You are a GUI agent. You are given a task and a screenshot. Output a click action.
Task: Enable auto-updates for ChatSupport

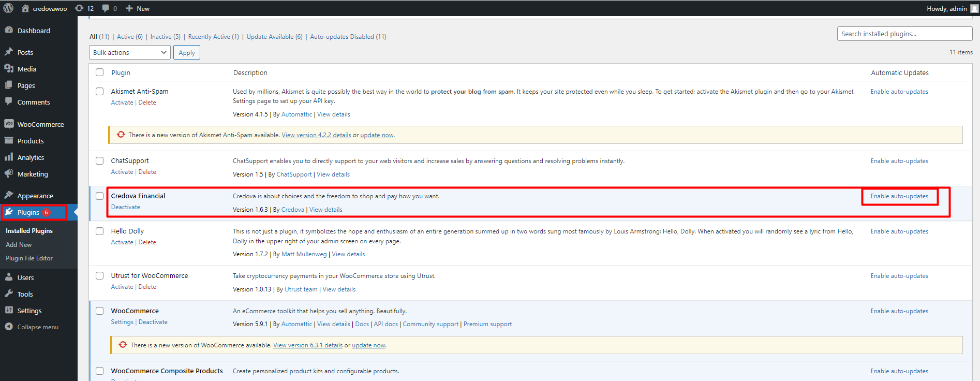pos(899,161)
